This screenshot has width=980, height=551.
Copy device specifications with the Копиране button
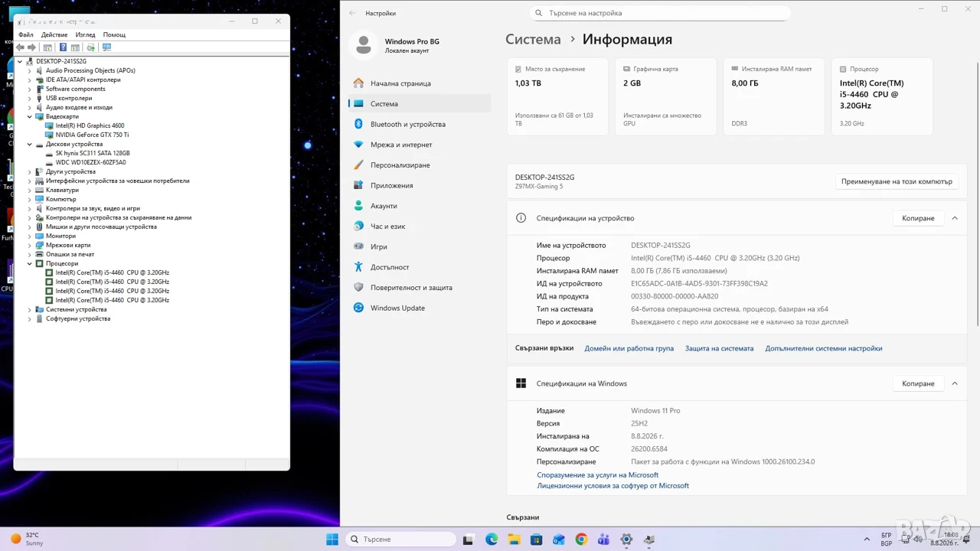(x=918, y=218)
